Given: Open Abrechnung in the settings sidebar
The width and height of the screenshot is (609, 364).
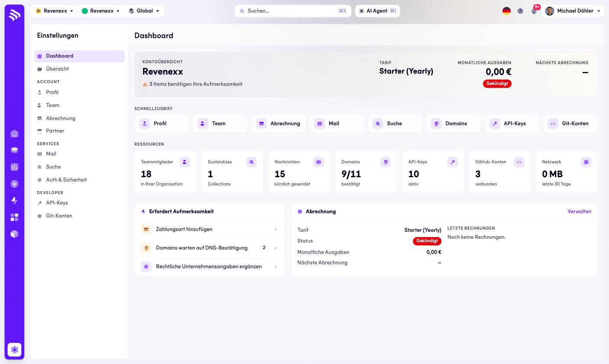Looking at the screenshot, I should click(79, 118).
